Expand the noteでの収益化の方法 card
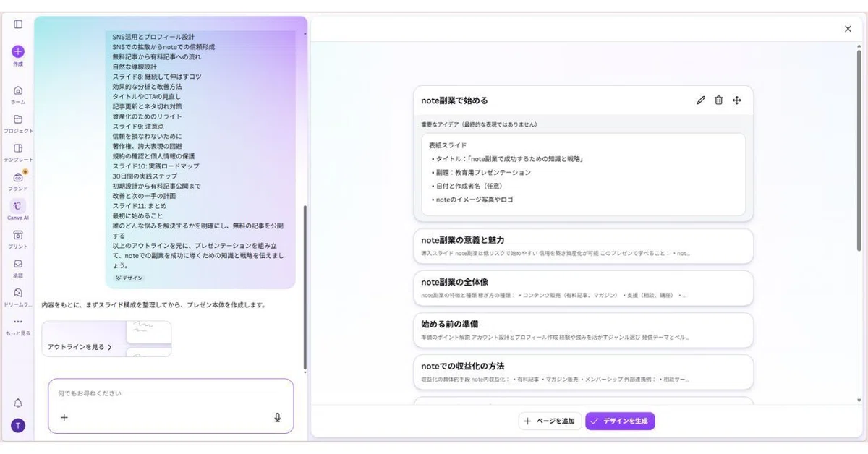The height and width of the screenshot is (454, 868). coord(584,372)
